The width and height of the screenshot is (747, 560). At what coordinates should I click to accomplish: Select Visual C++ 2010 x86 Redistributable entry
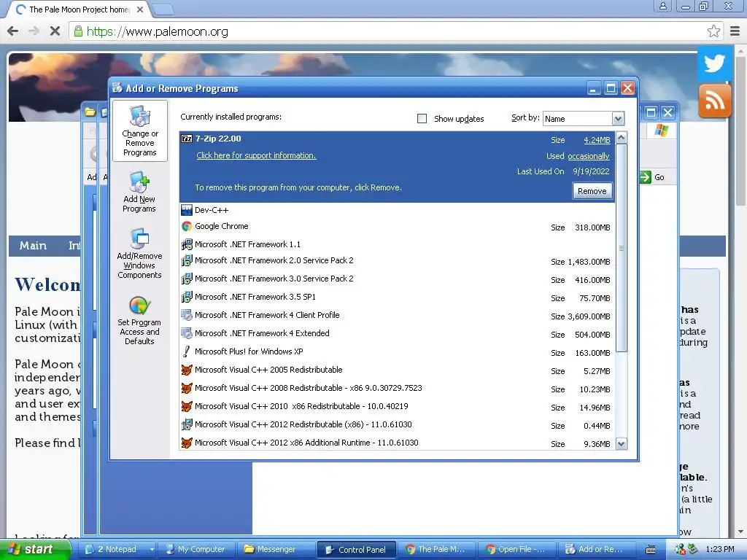[x=301, y=406]
